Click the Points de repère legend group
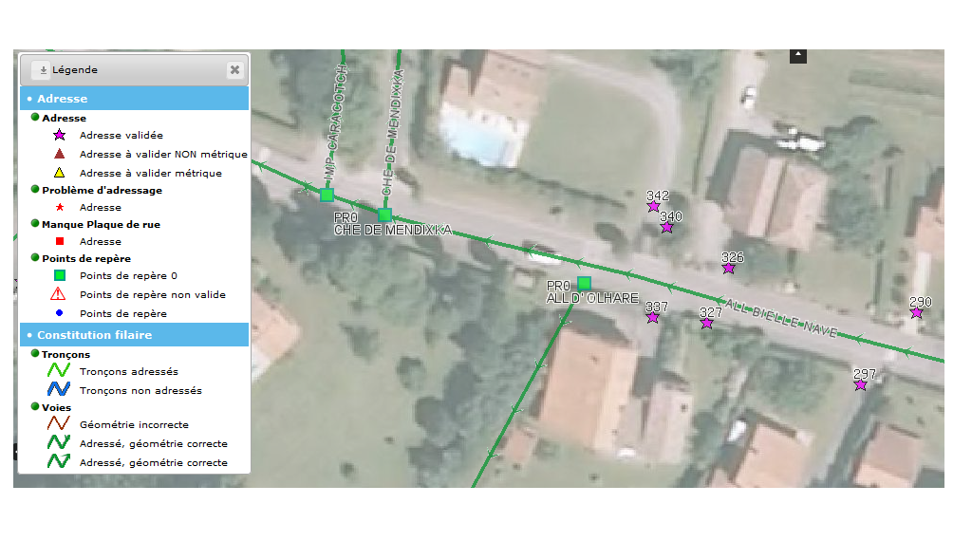The image size is (972, 560). coord(86,258)
